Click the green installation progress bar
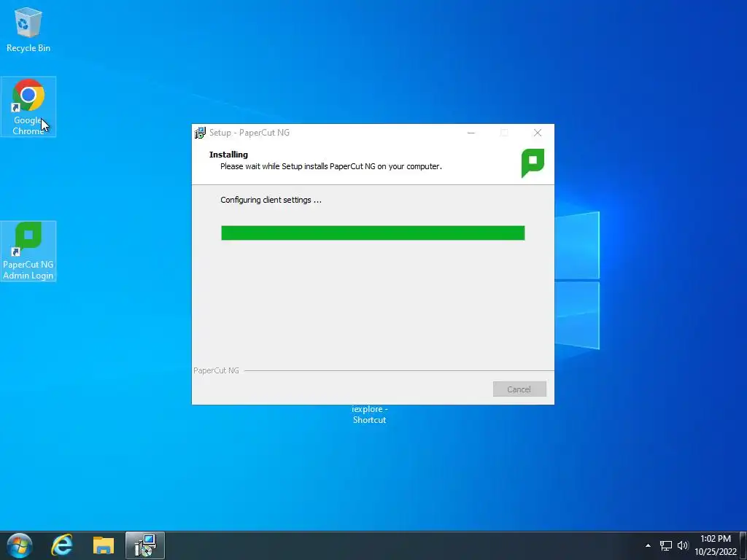Screen dimensions: 747x560 pos(373,233)
